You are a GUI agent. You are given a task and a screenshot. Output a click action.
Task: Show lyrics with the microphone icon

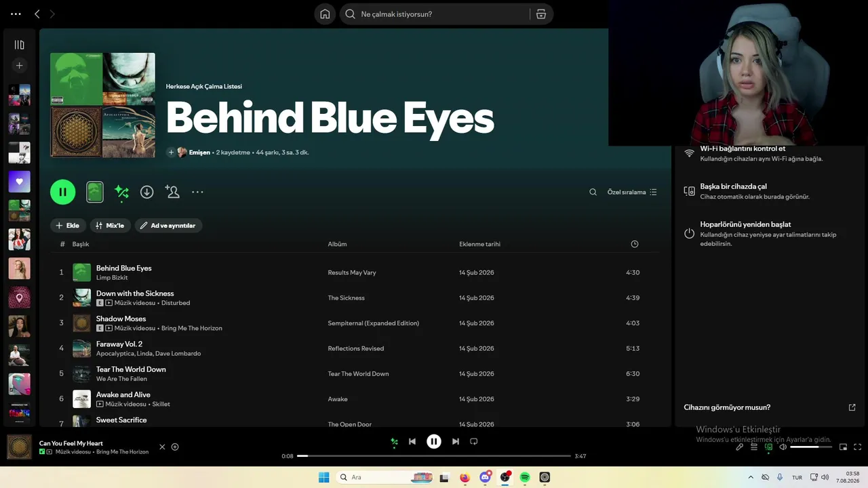point(740,447)
